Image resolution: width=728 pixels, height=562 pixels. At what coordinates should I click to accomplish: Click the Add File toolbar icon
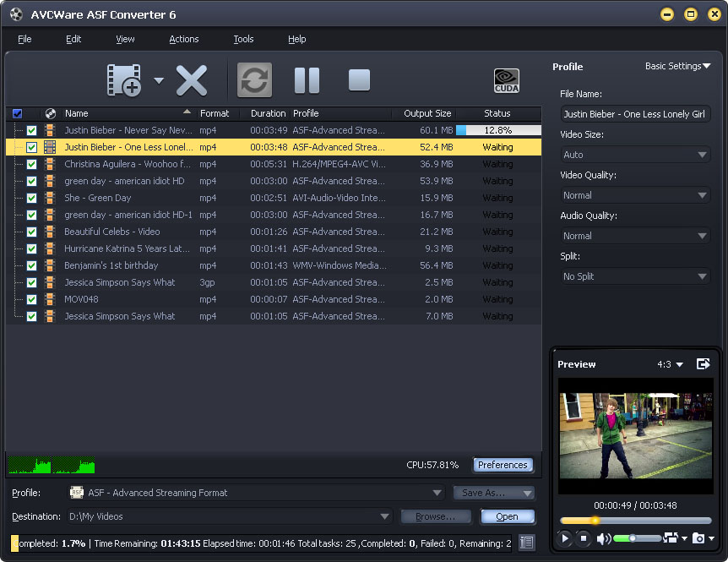point(125,80)
